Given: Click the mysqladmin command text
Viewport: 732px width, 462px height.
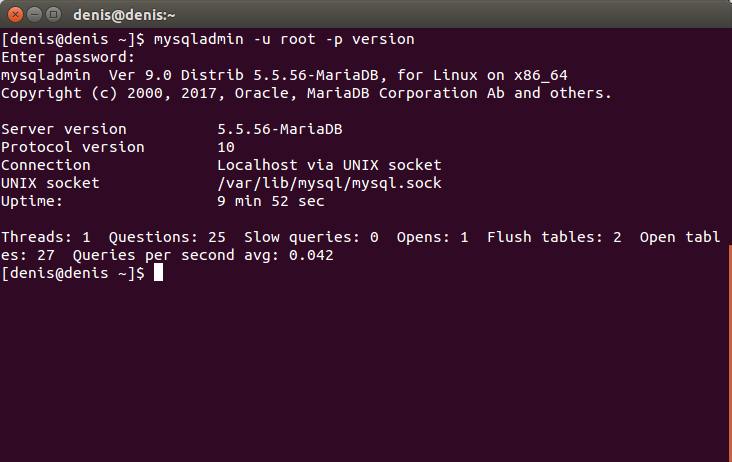Looking at the screenshot, I should 284,39.
